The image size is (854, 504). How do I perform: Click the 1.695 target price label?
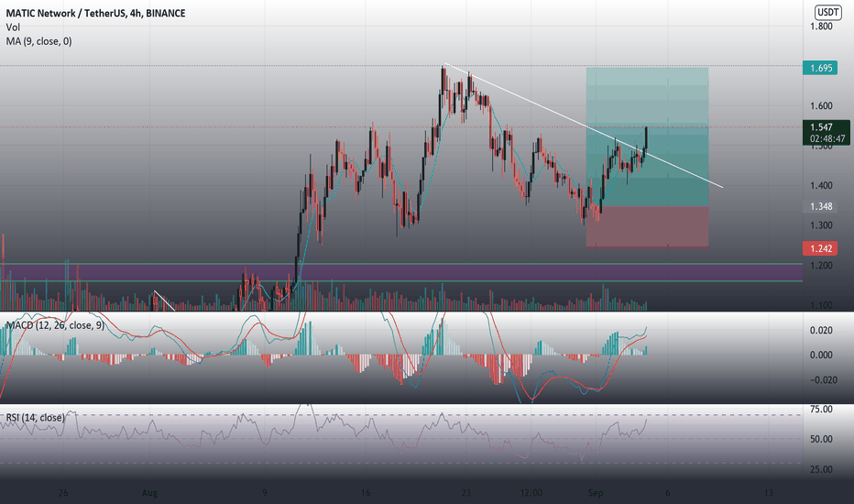820,68
